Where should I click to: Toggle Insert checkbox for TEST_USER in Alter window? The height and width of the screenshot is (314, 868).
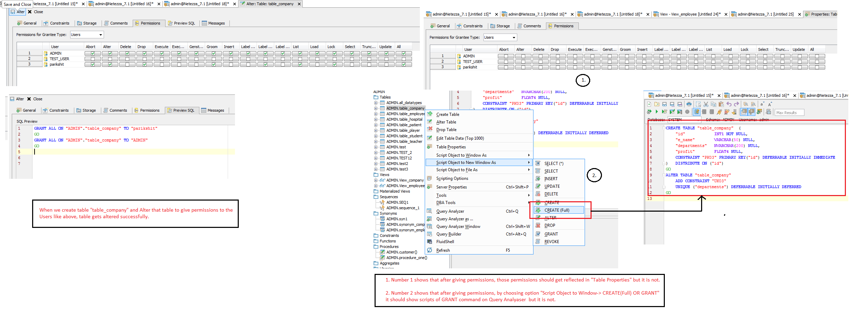point(231,59)
